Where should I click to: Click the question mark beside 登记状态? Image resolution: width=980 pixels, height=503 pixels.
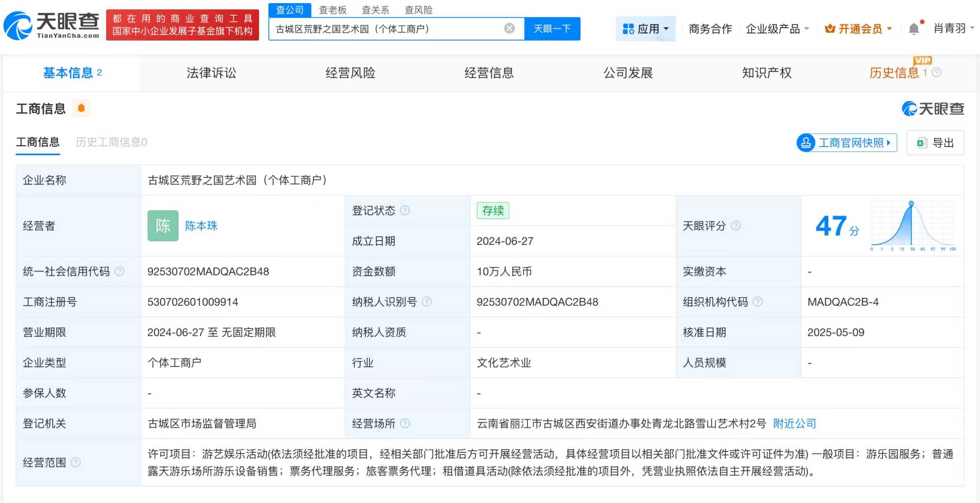pos(405,210)
